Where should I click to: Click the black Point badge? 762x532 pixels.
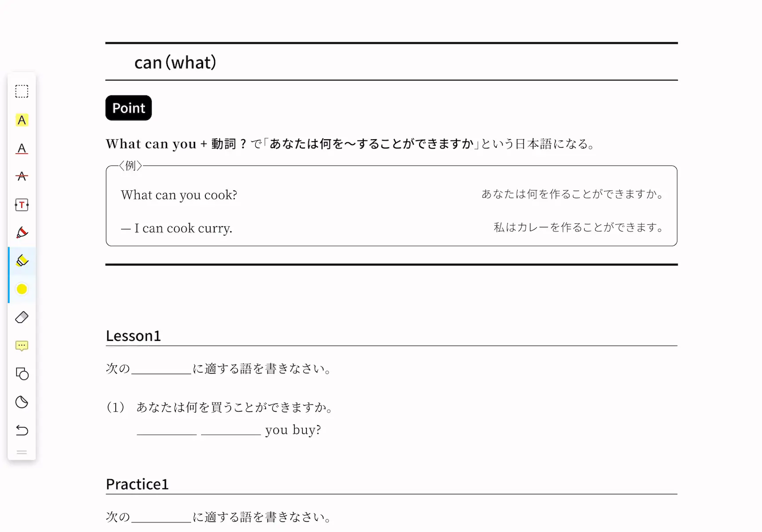pyautogui.click(x=129, y=108)
